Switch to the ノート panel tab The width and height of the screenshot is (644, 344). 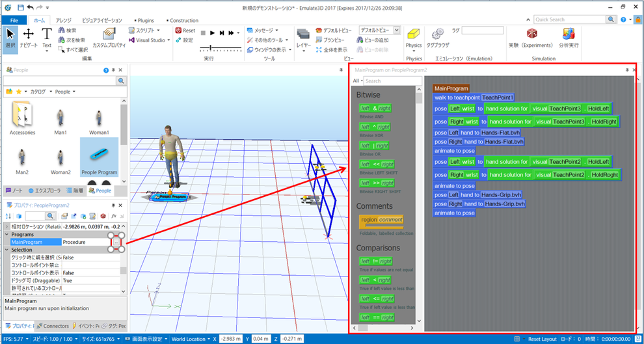[x=14, y=191]
